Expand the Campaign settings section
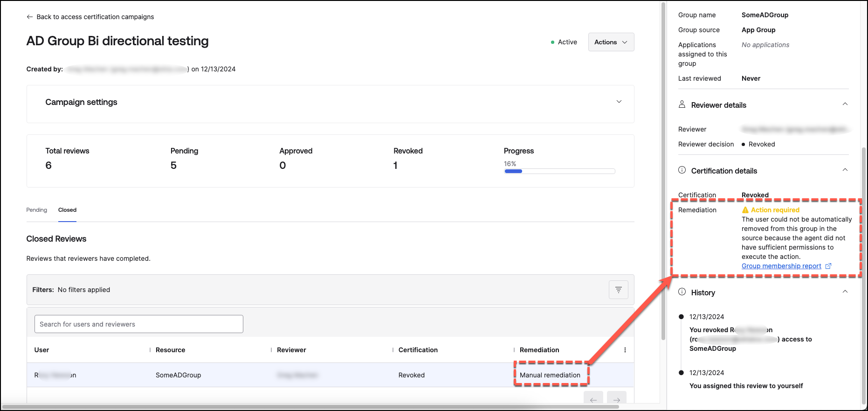This screenshot has width=868, height=411. [619, 102]
